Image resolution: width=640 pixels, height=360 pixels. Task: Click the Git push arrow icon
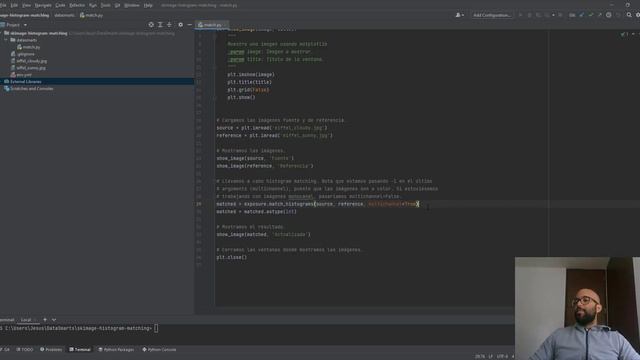pyautogui.click(x=600, y=15)
